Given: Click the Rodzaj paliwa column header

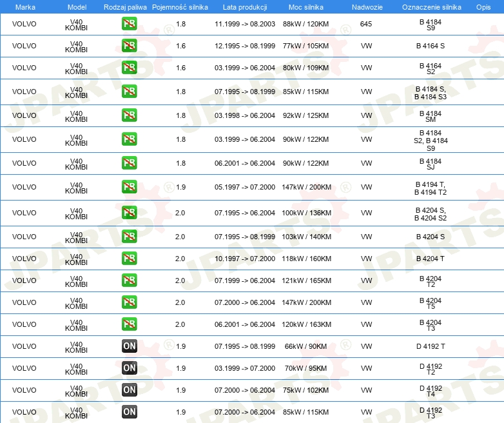Looking at the screenshot, I should click(x=125, y=7).
